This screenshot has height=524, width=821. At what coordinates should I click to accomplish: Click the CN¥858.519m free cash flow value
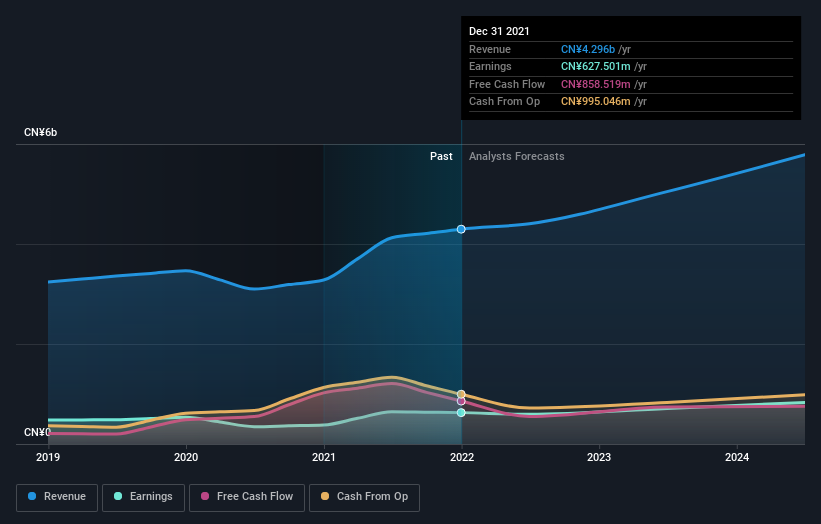596,84
